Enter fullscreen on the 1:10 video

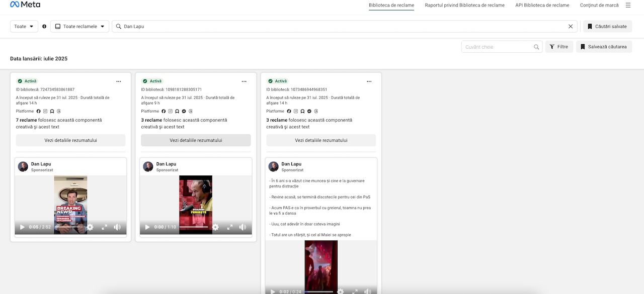pos(230,227)
